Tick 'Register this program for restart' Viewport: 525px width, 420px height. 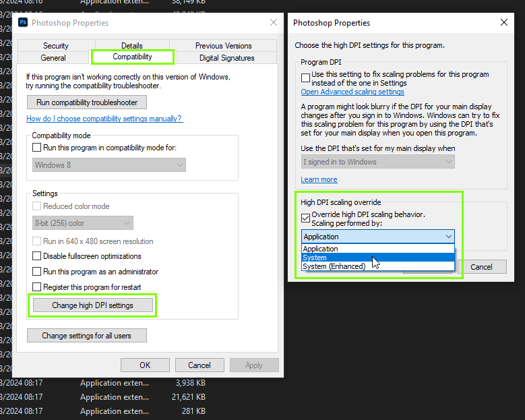pos(37,287)
